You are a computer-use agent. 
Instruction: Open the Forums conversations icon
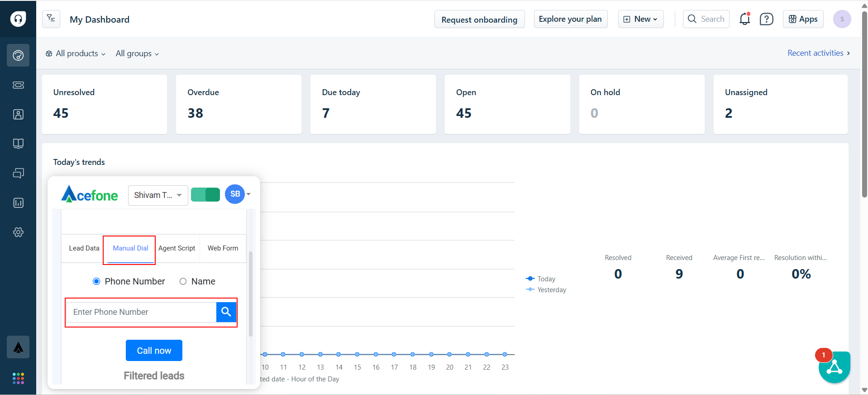coord(18,173)
